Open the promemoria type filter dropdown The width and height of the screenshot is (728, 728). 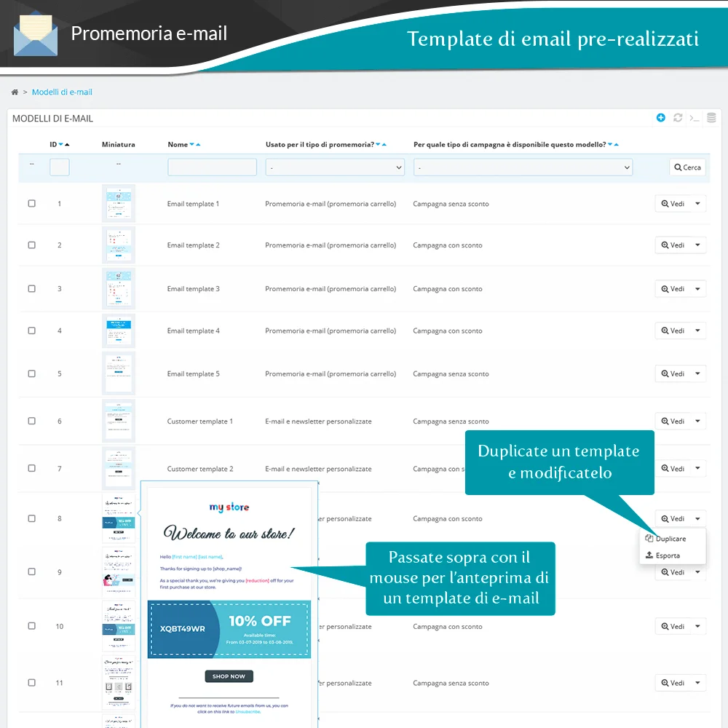334,167
